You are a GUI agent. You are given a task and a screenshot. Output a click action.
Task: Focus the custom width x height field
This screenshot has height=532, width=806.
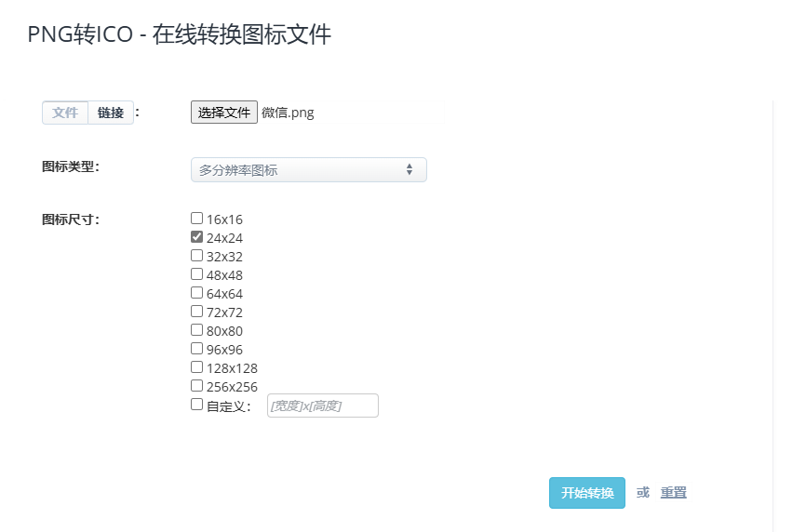pyautogui.click(x=322, y=406)
